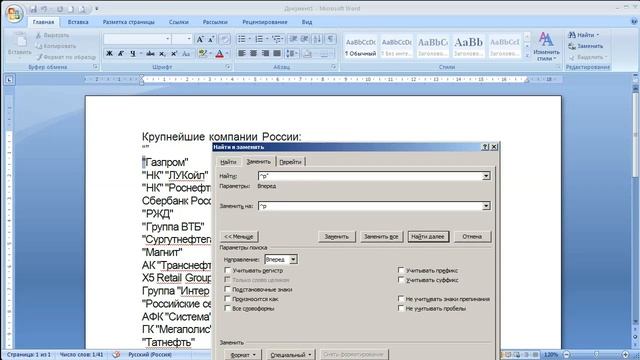This screenshot has width=640, height=360.
Task: Enable Учитывать регистр checkbox
Action: point(228,270)
